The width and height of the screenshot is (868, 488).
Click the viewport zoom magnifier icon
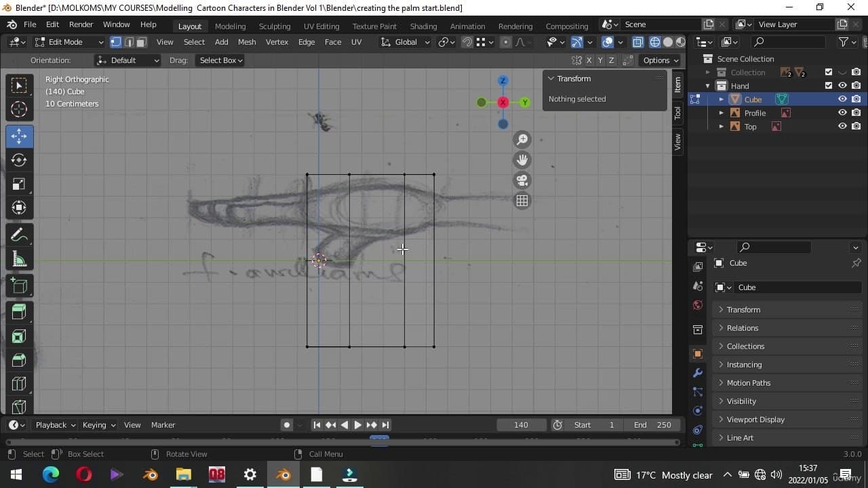point(522,140)
